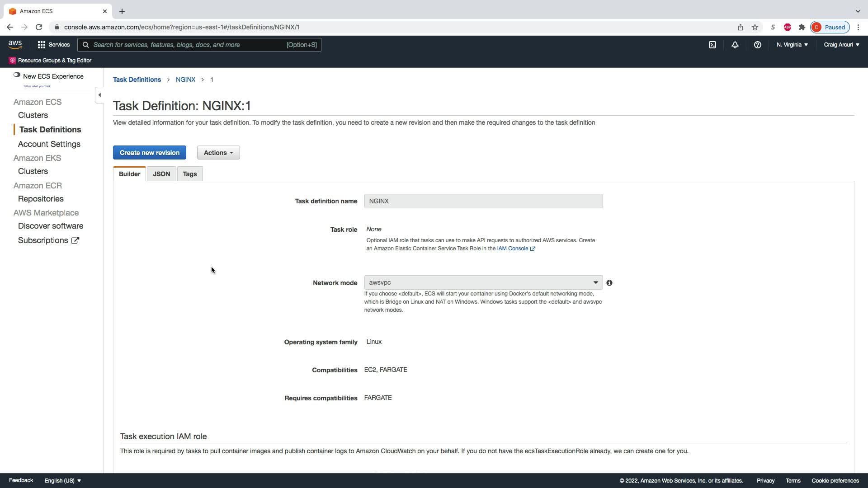Open the AWS support help icon
Image resolution: width=868 pixels, height=488 pixels.
(x=757, y=45)
